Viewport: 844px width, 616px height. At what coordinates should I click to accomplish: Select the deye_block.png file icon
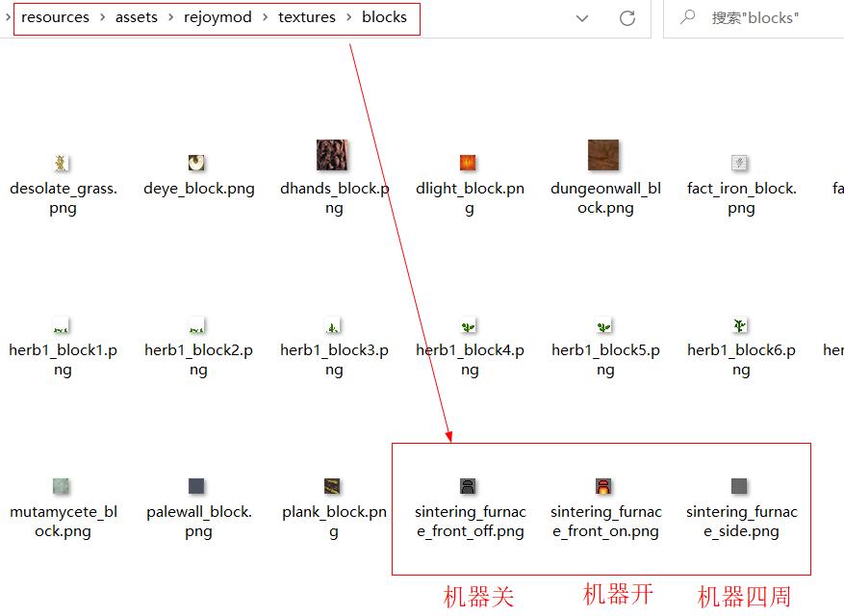click(x=196, y=163)
